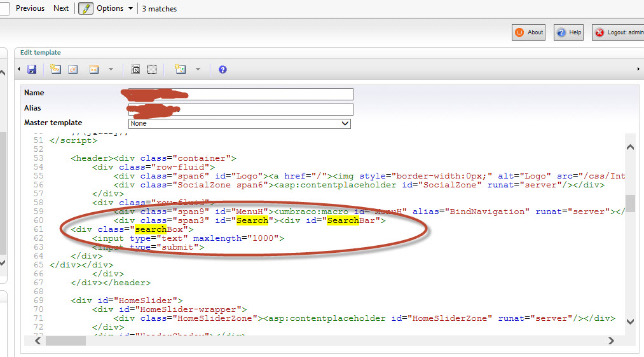
Task: Click the Edit template tab header
Action: point(40,53)
